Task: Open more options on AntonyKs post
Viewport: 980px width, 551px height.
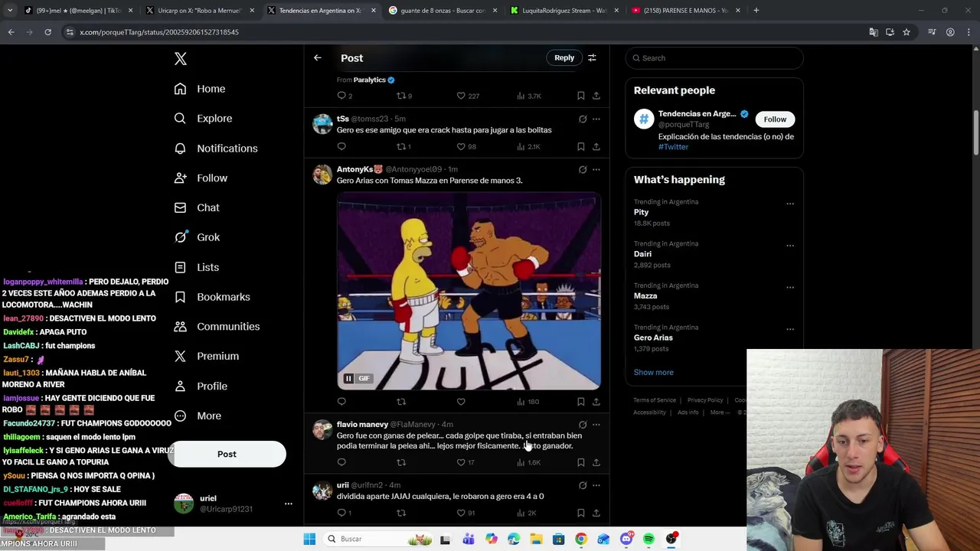Action: (x=596, y=170)
